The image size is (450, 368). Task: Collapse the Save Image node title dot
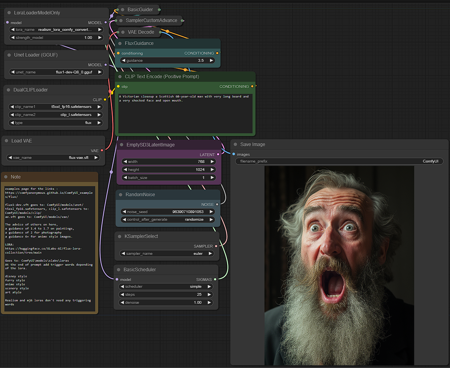tap(235, 145)
